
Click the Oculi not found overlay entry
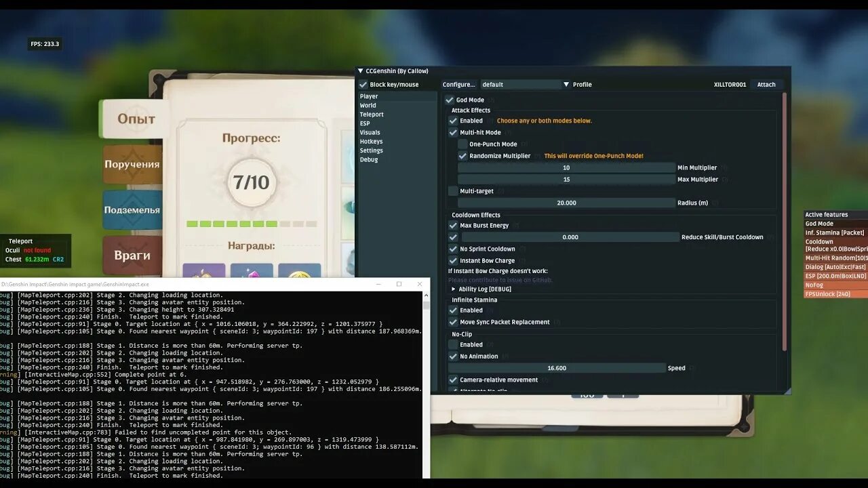pos(28,251)
